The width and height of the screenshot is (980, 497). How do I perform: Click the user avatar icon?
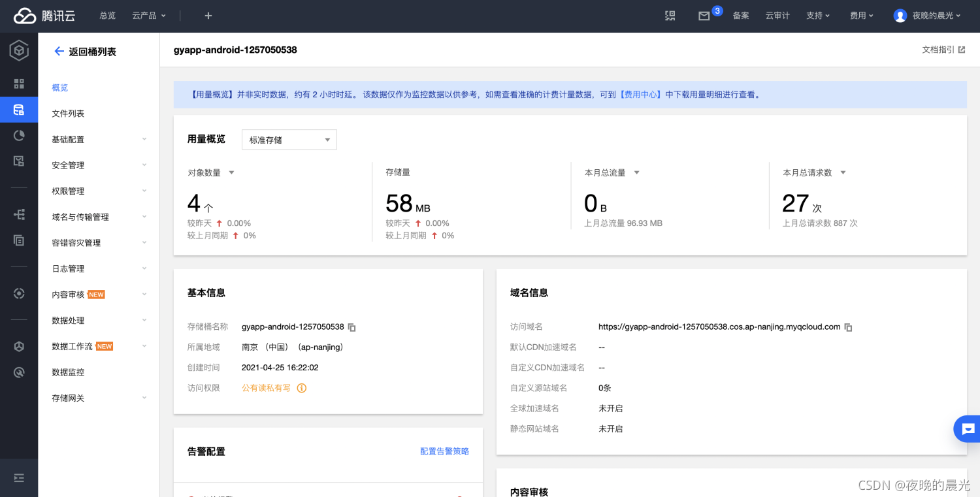(x=900, y=16)
